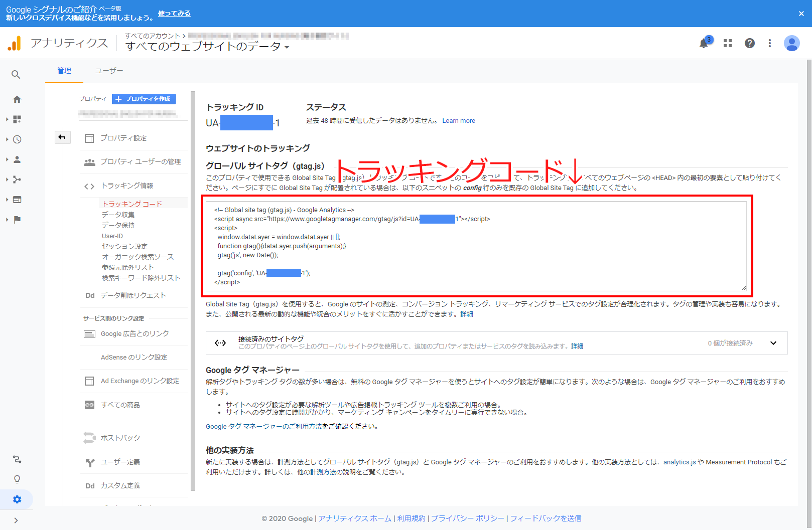Select トラッキング コード submenu item
Viewport: 812px width, 530px height.
click(132, 204)
